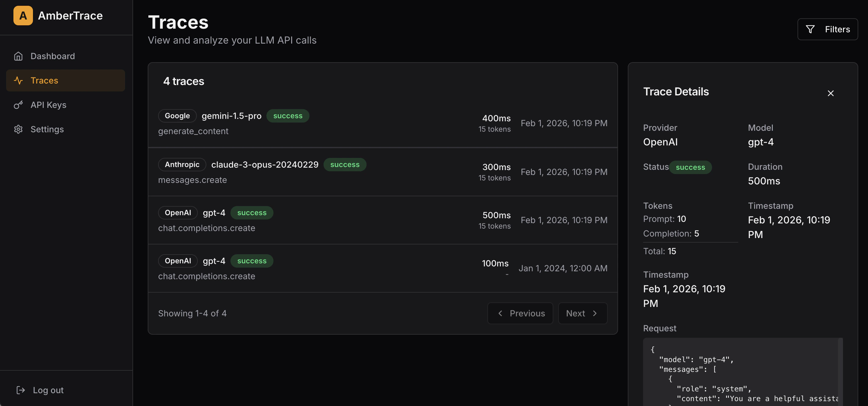Close the Trace Details panel
The height and width of the screenshot is (406, 868).
pyautogui.click(x=830, y=93)
